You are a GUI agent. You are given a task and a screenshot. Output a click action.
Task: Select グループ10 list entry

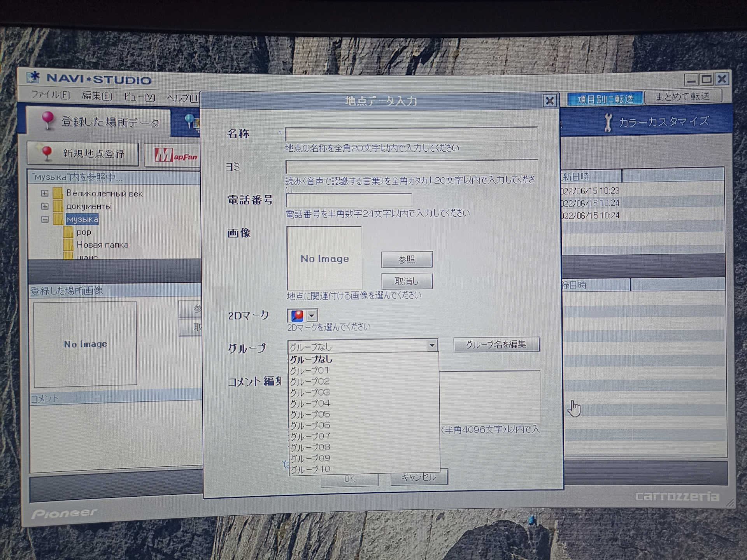(364, 469)
